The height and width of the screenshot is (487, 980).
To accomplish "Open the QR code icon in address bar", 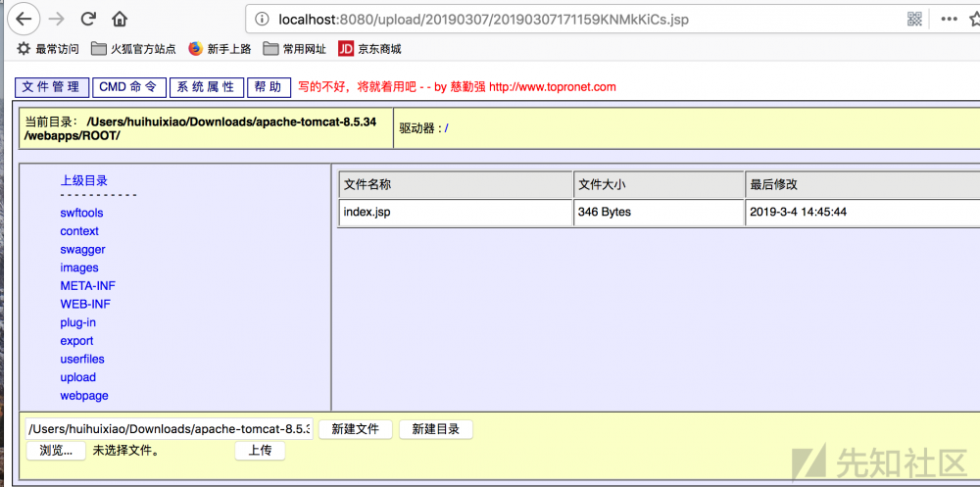I will [915, 19].
